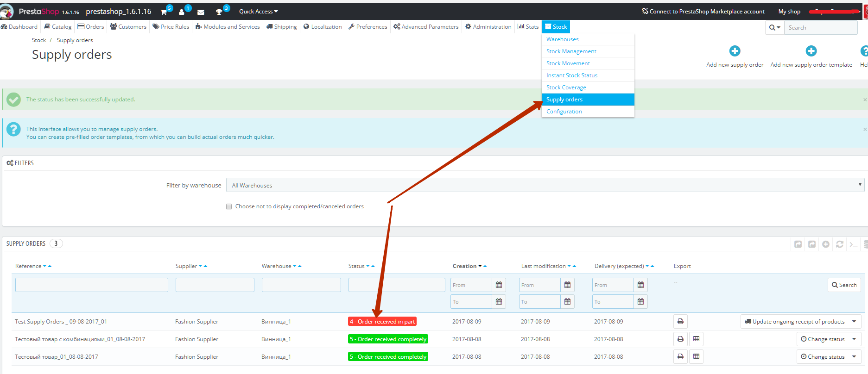Sort Status column ascending
868x374 pixels.
pyautogui.click(x=373, y=266)
